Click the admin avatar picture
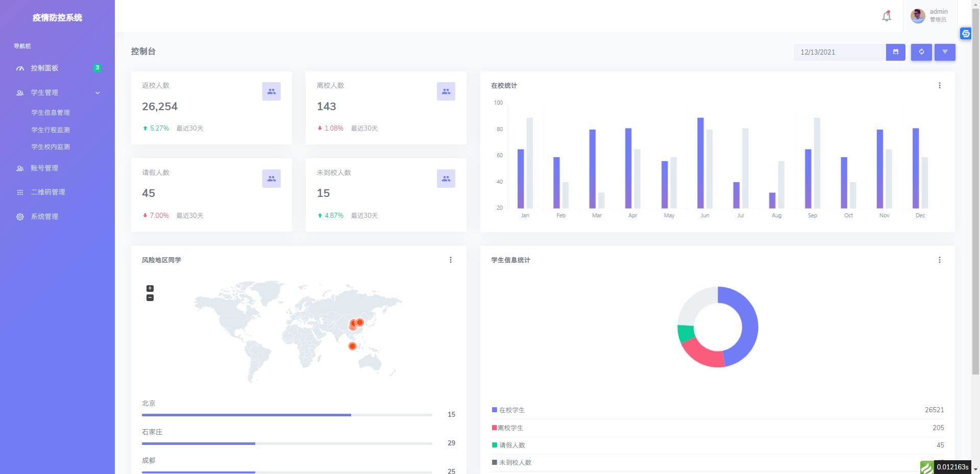This screenshot has width=980, height=474. pyautogui.click(x=917, y=16)
